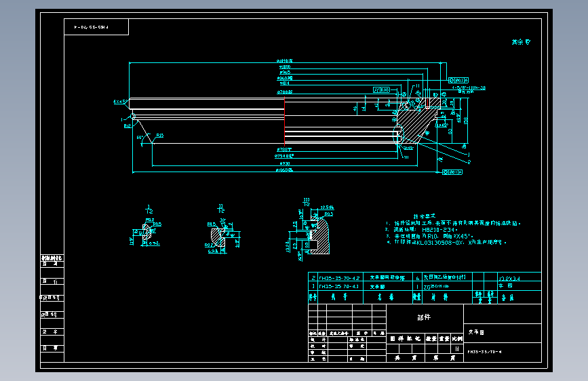Click the 'R10' fillet note in requirements
588x381 pixels.
coord(433,236)
